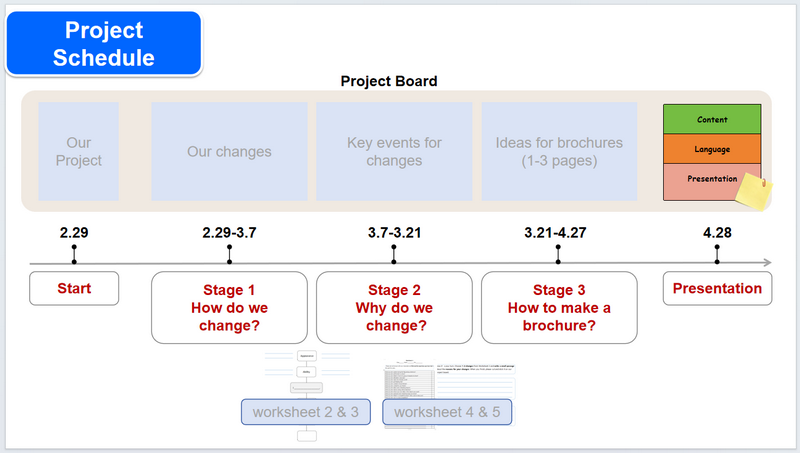
Task: Select the Stage 3 brochure box
Action: coord(560,307)
